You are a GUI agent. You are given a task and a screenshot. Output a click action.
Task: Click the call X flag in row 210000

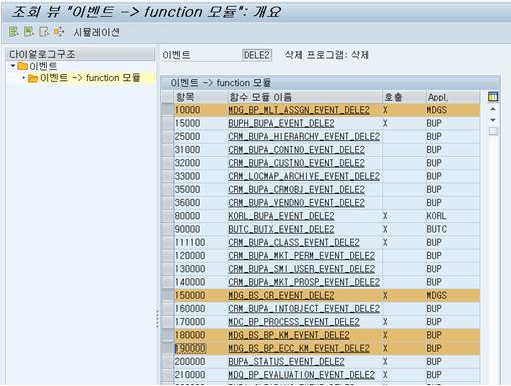385,375
